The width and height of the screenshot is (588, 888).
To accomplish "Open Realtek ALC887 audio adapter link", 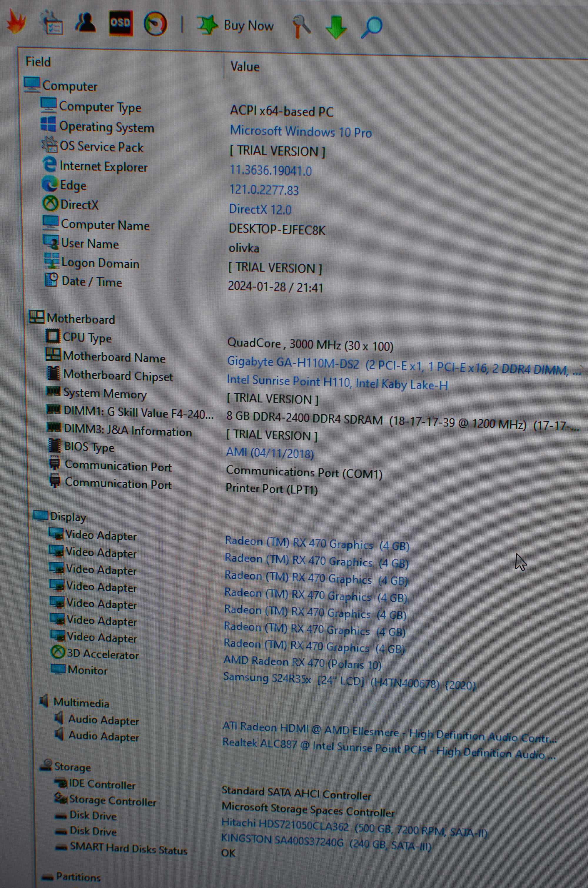I will click(x=389, y=749).
